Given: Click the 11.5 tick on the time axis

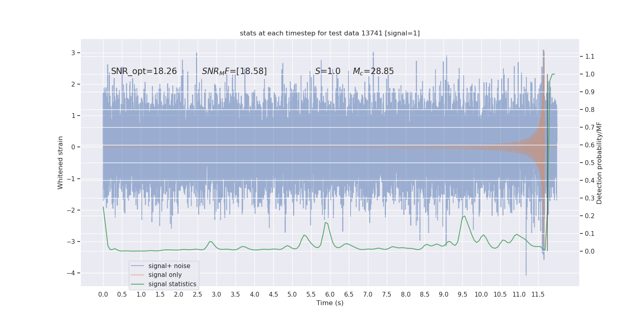Looking at the screenshot, I should [x=538, y=294].
